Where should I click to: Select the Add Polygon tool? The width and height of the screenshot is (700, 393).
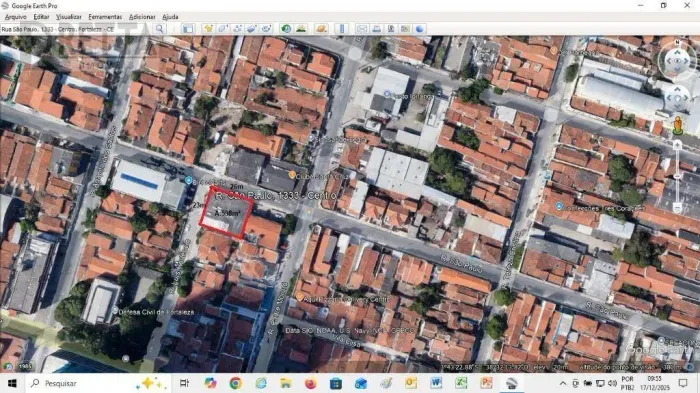coord(223,29)
